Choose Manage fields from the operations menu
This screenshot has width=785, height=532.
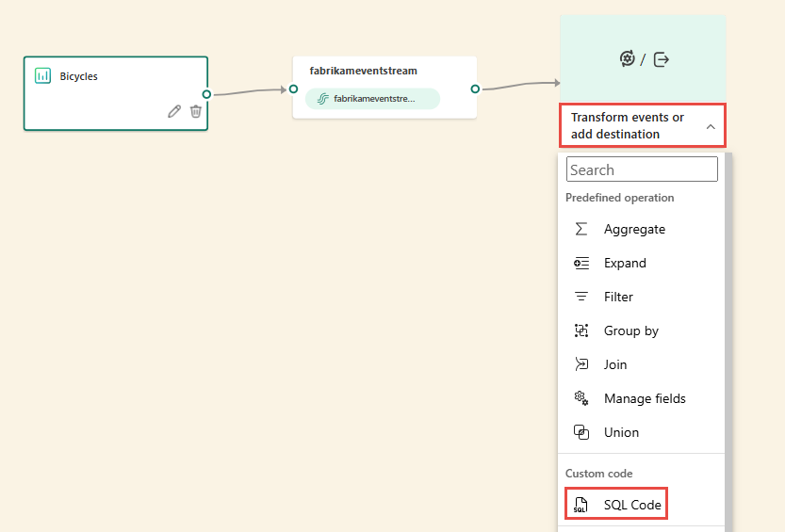[x=645, y=398]
